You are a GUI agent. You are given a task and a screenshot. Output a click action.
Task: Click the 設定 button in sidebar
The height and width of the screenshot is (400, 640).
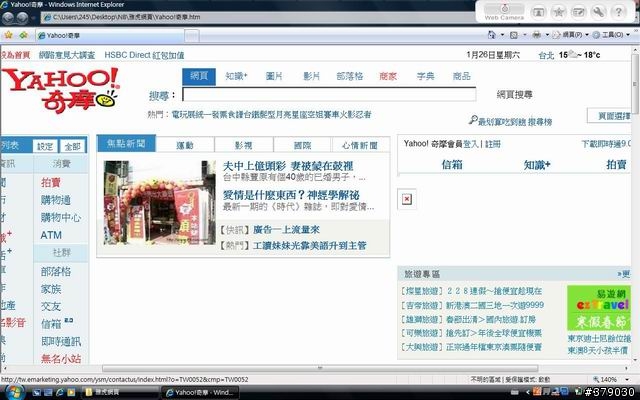(x=45, y=146)
